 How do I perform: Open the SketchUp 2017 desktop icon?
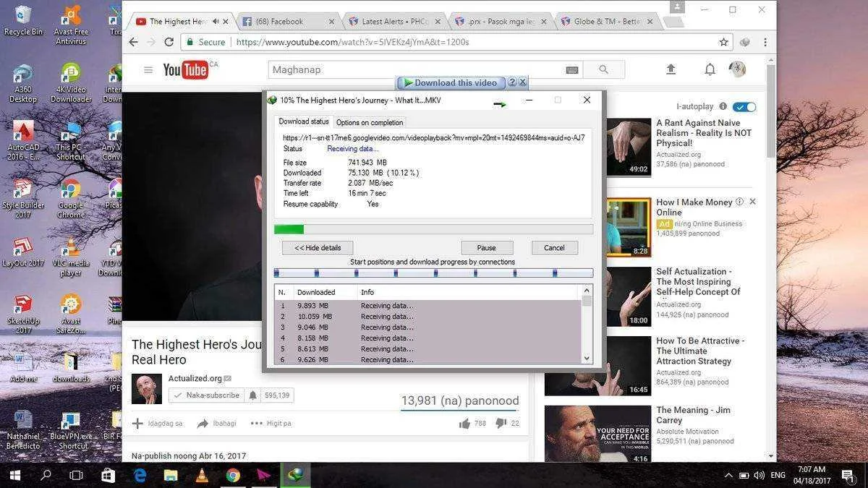pos(22,314)
